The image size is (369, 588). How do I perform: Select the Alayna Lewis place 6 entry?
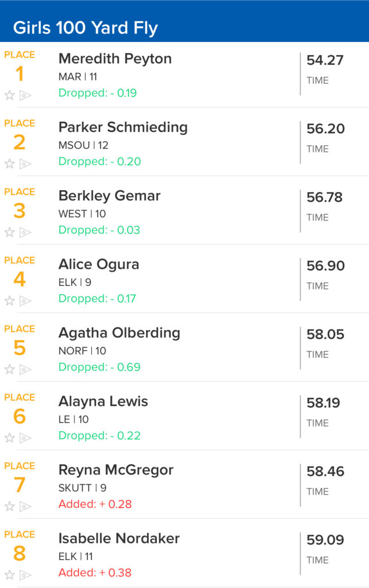click(184, 416)
